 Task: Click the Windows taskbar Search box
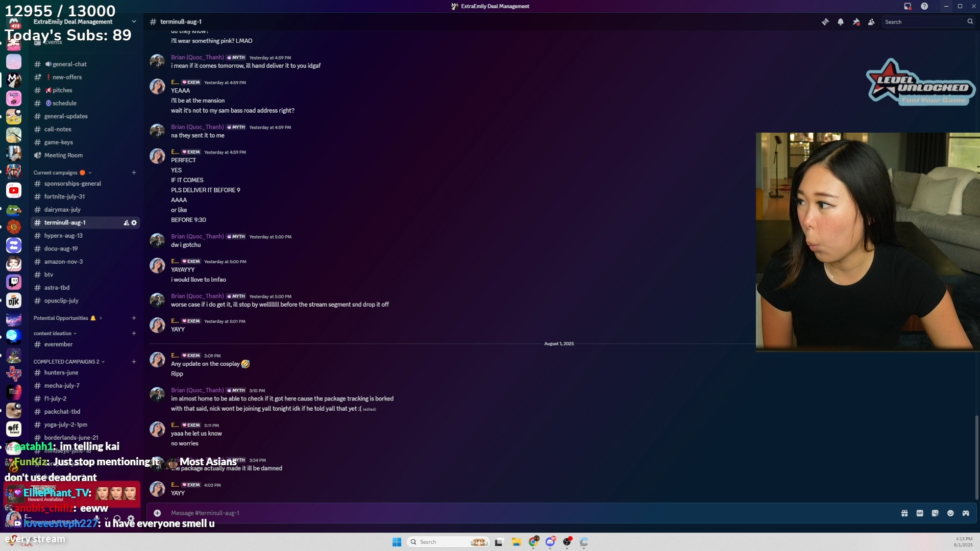coord(448,542)
